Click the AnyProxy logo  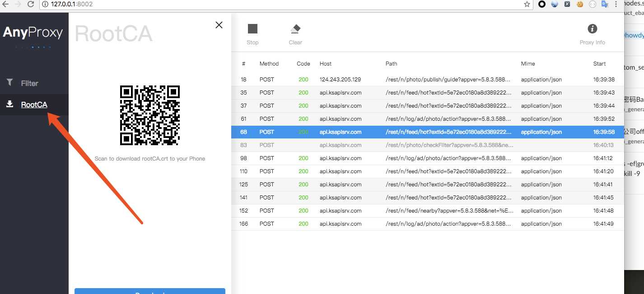[x=33, y=33]
